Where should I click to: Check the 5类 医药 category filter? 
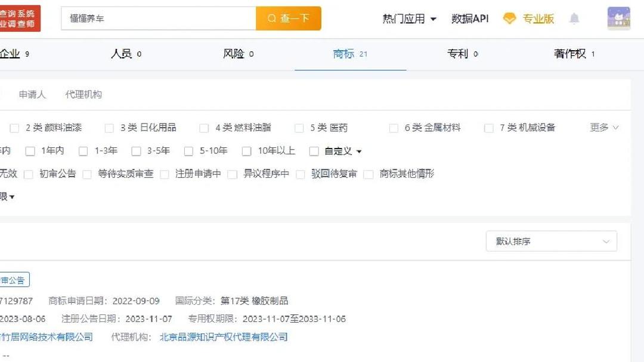299,127
